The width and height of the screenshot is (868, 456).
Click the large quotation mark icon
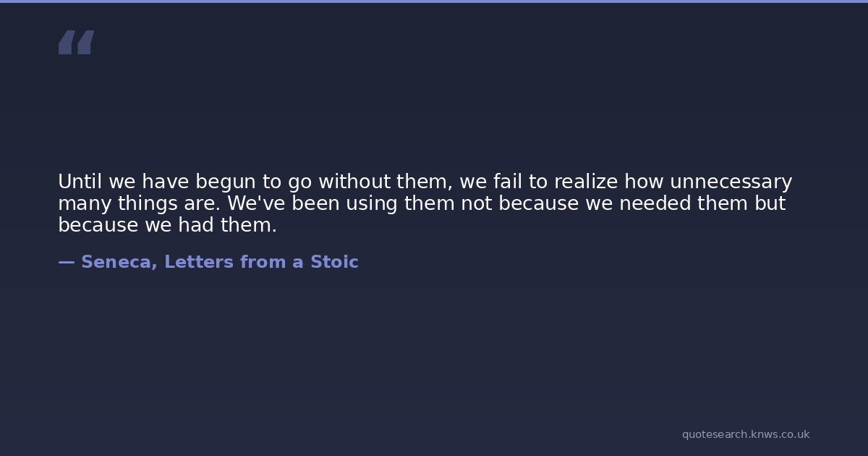[x=76, y=42]
